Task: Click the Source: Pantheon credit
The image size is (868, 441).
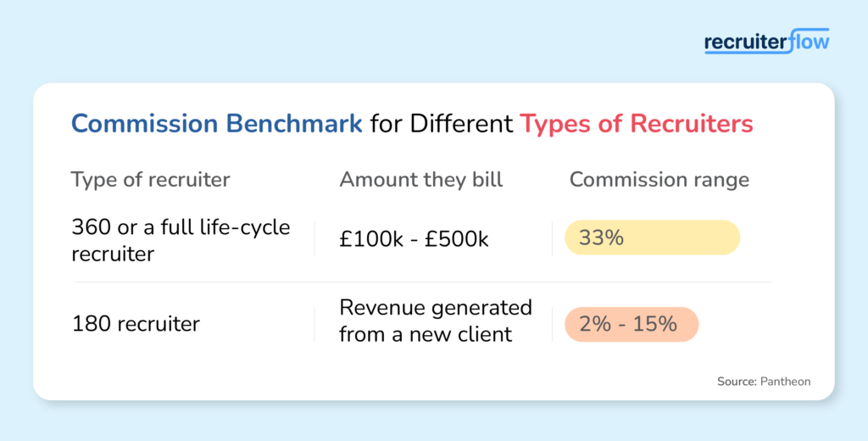Action: pos(764,382)
